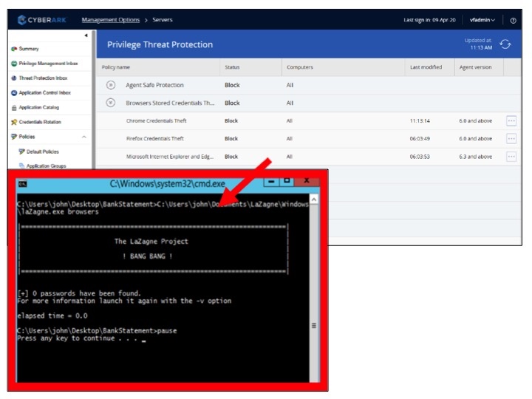
Task: Refresh the Privilege Threat Protection list
Action: point(505,44)
